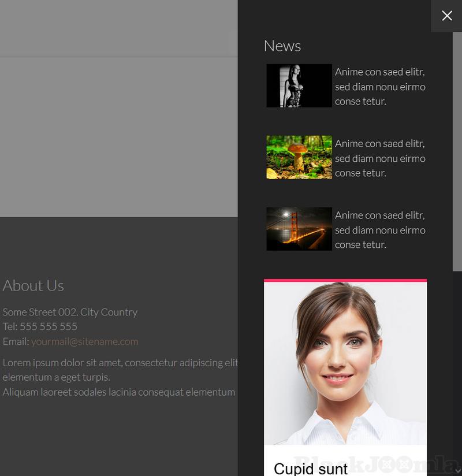462x476 pixels.
Task: Click the "About Us" footer heading
Action: point(33,285)
